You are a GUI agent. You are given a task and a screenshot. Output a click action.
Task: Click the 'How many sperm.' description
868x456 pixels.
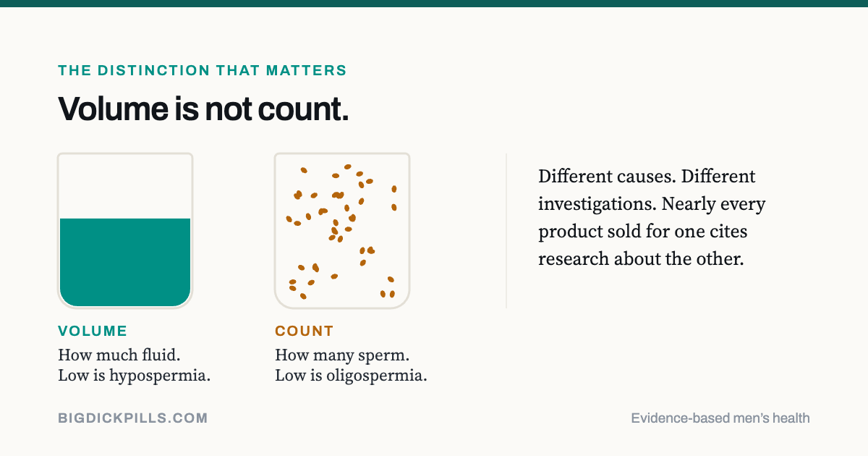(x=342, y=356)
